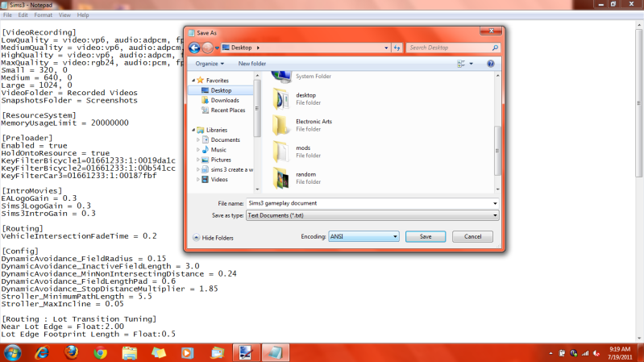Change the view icon in dialog
This screenshot has width=644, height=362.
point(461,64)
